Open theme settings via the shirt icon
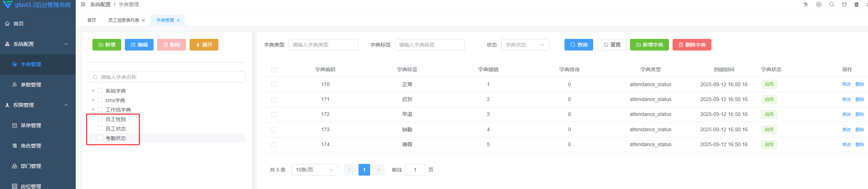 tap(844, 5)
